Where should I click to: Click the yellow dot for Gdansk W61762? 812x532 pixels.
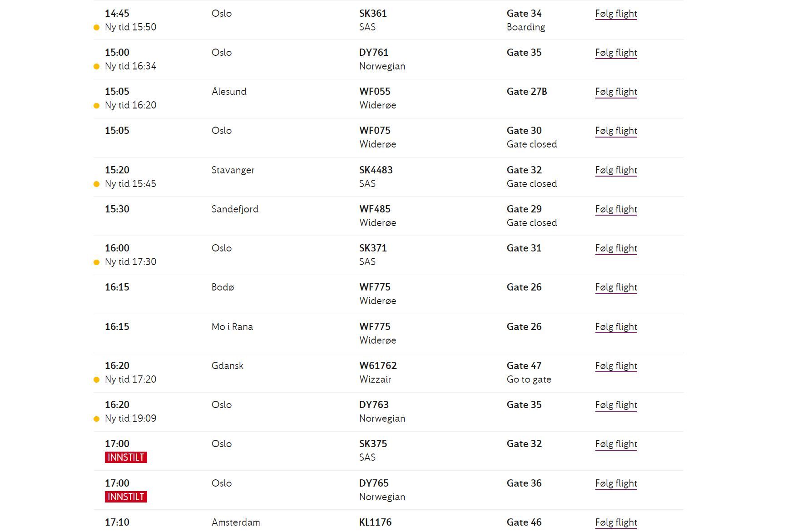[96, 380]
